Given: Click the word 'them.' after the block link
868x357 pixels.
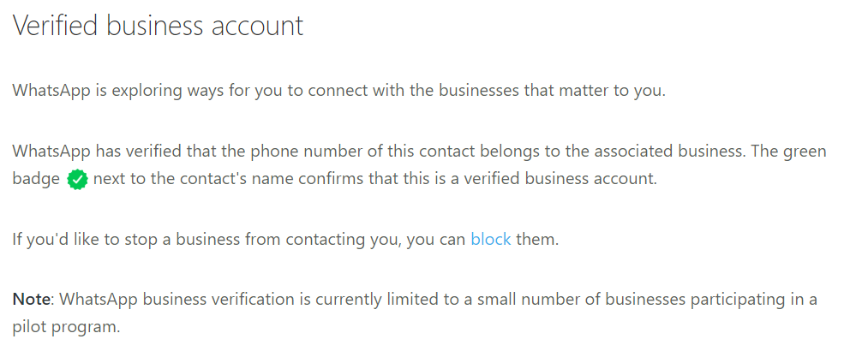Looking at the screenshot, I should coord(536,240).
